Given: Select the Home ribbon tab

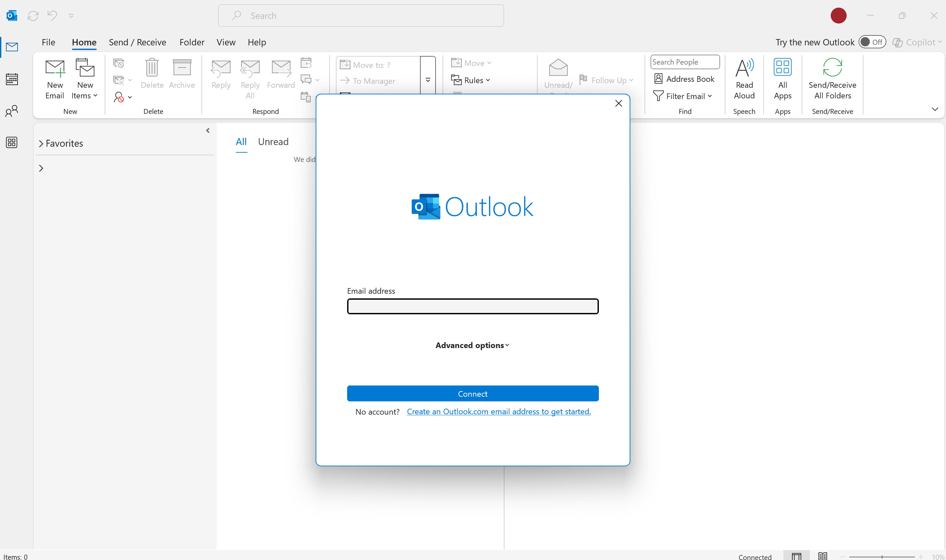Looking at the screenshot, I should click(84, 42).
